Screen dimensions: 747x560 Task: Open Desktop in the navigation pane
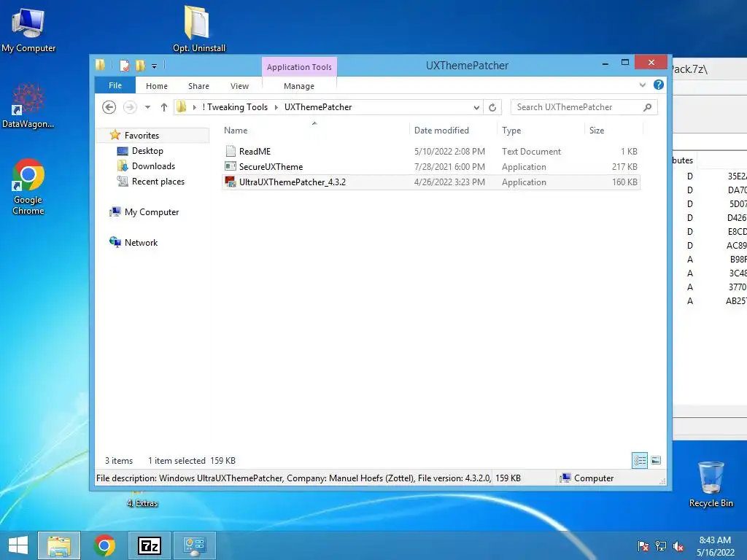tap(147, 150)
